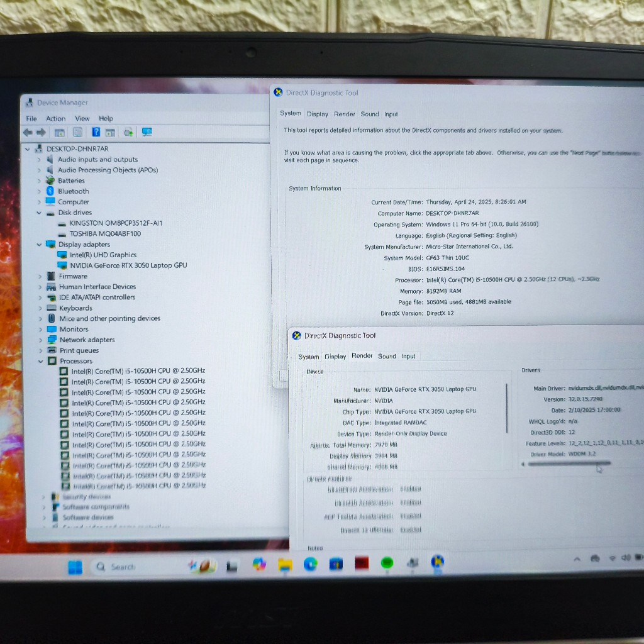The image size is (644, 644).
Task: Switch to Render tab in upper DirectX window
Action: pyautogui.click(x=344, y=114)
